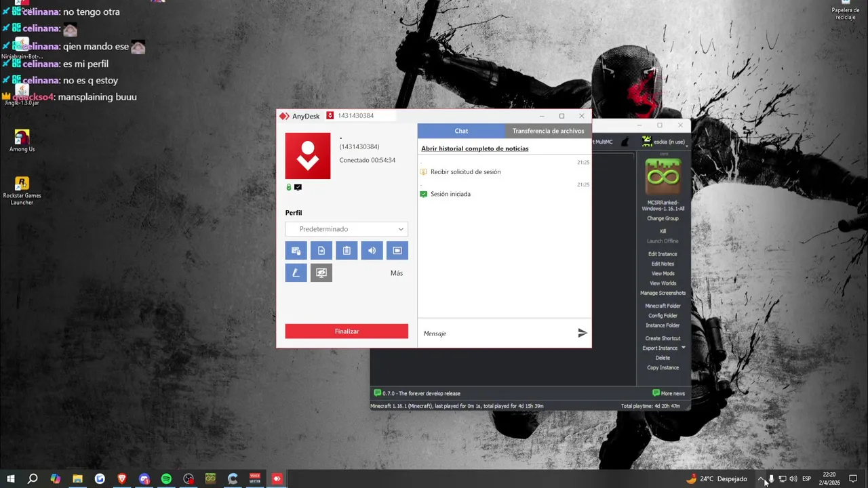Click Change Group in MultiMC

663,219
